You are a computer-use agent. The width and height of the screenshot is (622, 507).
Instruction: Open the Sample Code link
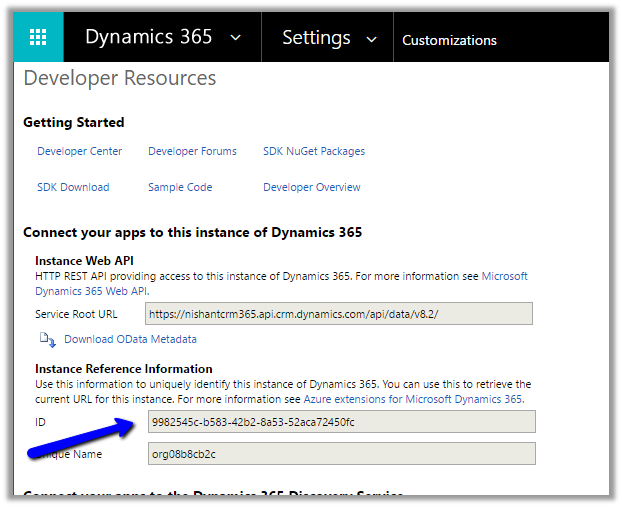180,187
